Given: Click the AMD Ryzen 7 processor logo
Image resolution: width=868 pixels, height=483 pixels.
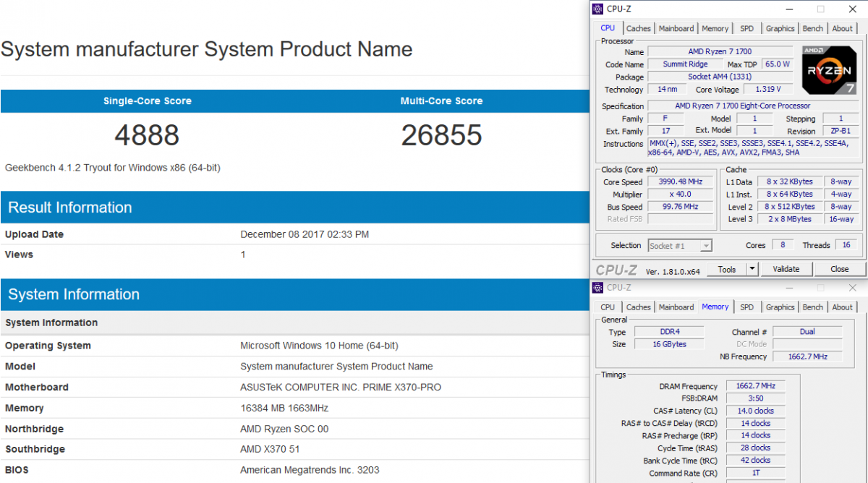Looking at the screenshot, I should 829,70.
